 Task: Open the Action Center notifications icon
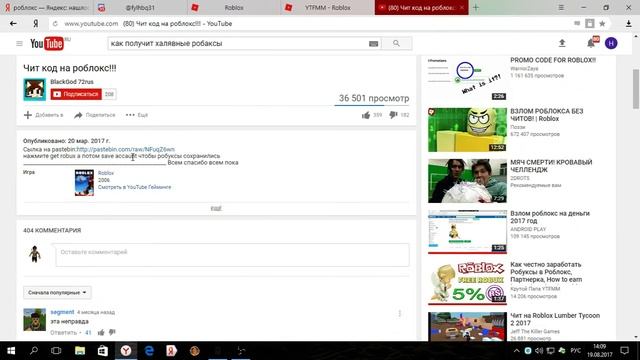pyautogui.click(x=624, y=351)
